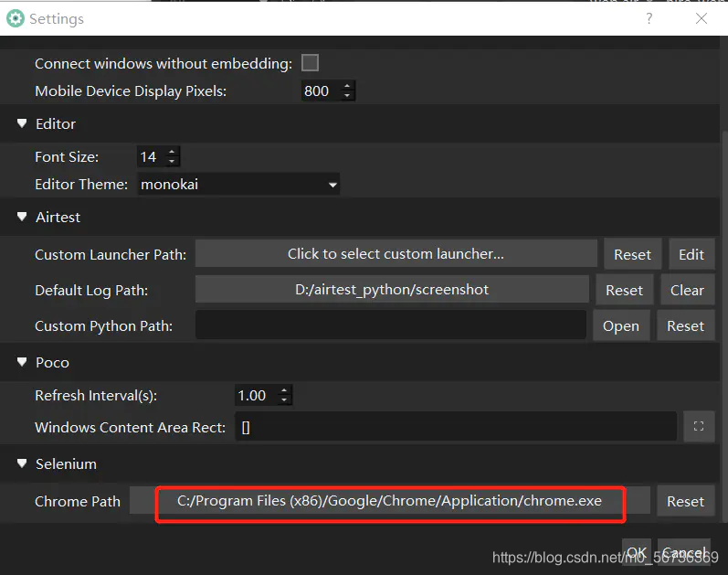Click the help question mark button
Image resolution: width=728 pixels, height=575 pixels.
pyautogui.click(x=649, y=18)
